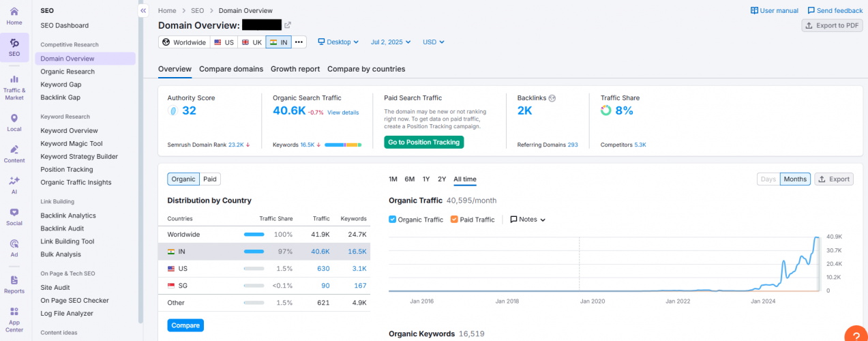Collapse the sidebar with double-chevron icon
Viewport: 868px width, 341px height.
click(143, 11)
